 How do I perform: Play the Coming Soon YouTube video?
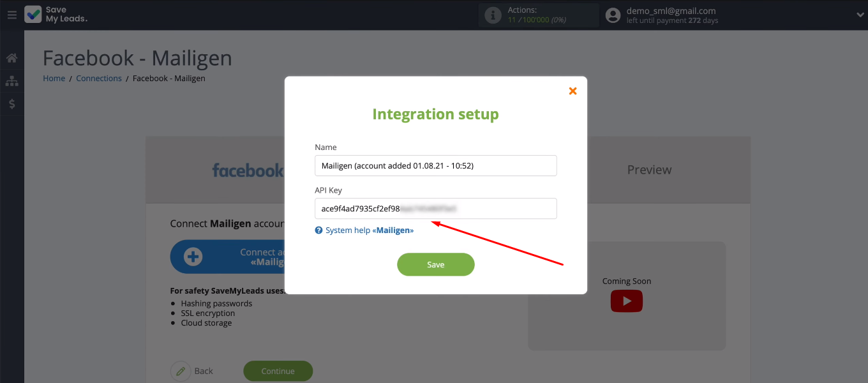(x=626, y=301)
